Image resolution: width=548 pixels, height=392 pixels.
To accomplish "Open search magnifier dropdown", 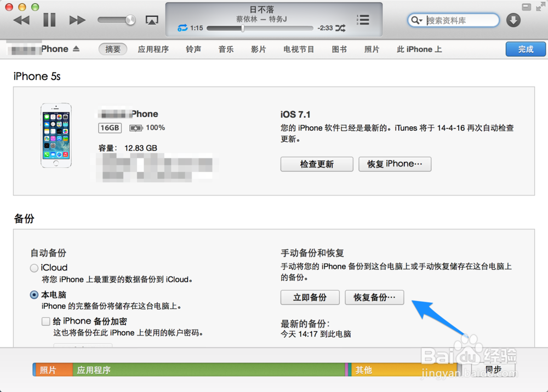I will (x=416, y=20).
